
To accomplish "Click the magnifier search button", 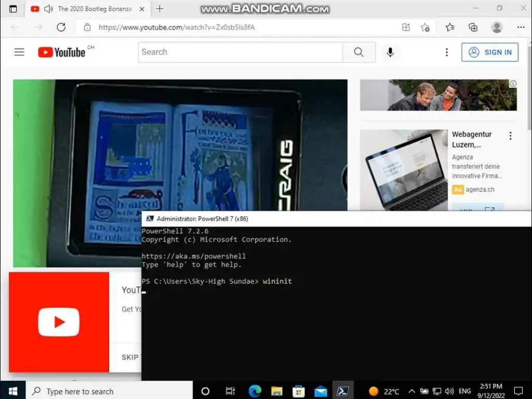I will pos(359,52).
